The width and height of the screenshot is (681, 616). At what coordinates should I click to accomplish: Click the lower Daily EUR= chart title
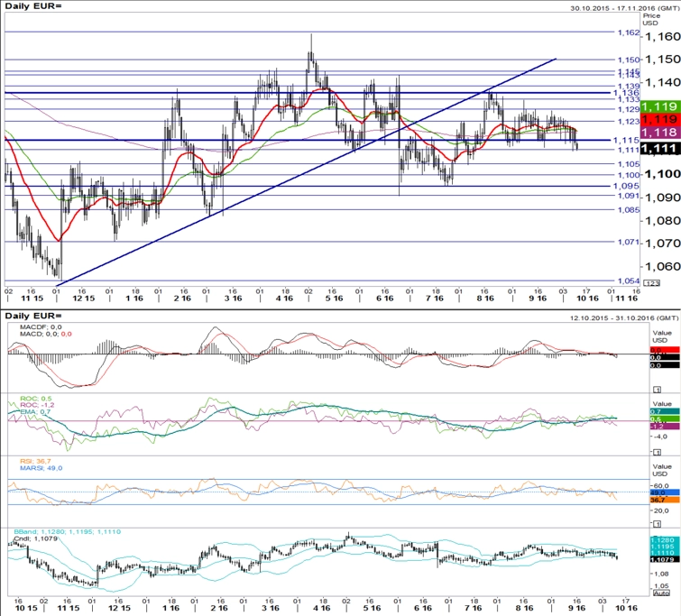point(33,316)
